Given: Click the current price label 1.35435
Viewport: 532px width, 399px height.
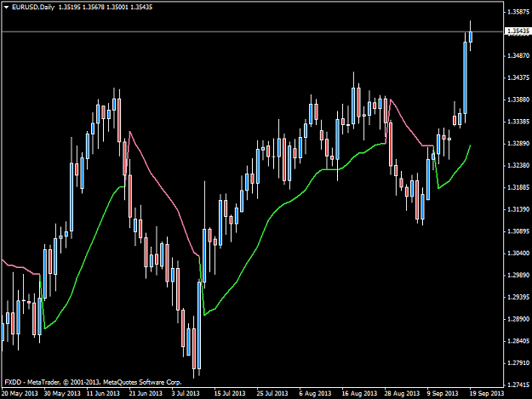Looking at the screenshot, I should 518,31.
